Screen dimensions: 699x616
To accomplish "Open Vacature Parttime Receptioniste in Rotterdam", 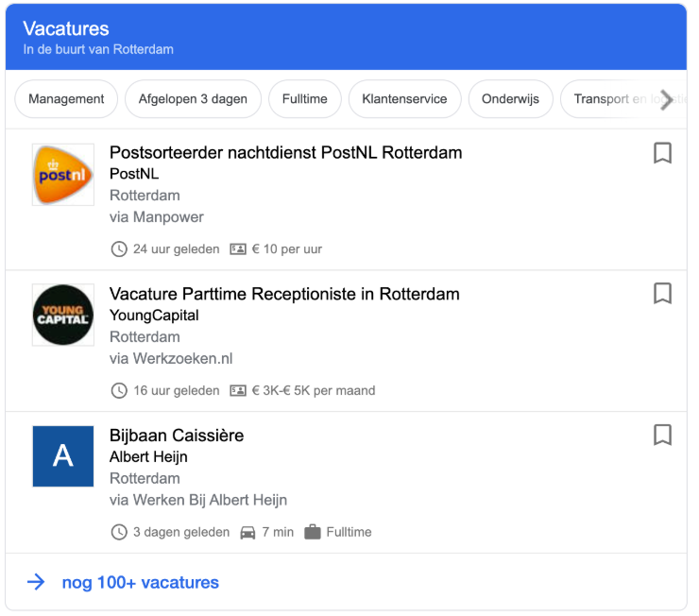I will pos(284,294).
